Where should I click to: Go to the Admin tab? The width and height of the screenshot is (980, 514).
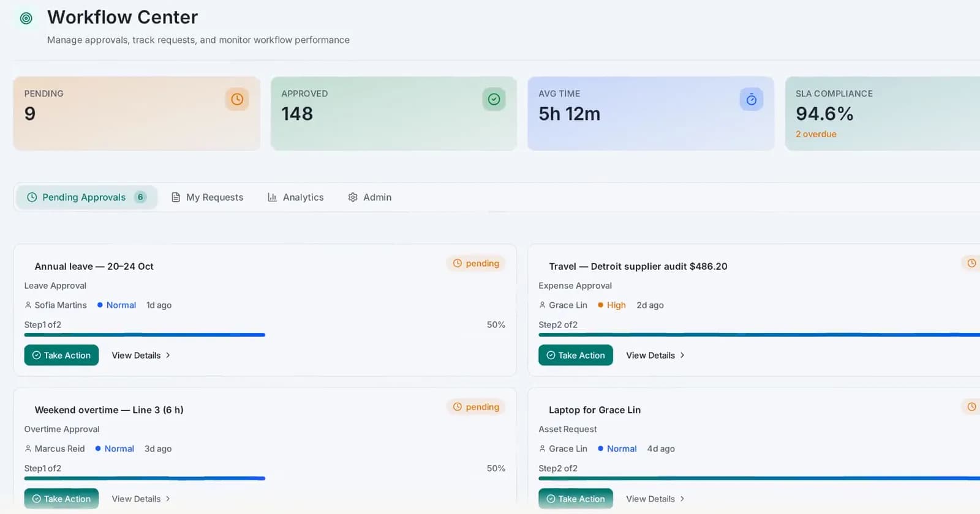(x=369, y=197)
